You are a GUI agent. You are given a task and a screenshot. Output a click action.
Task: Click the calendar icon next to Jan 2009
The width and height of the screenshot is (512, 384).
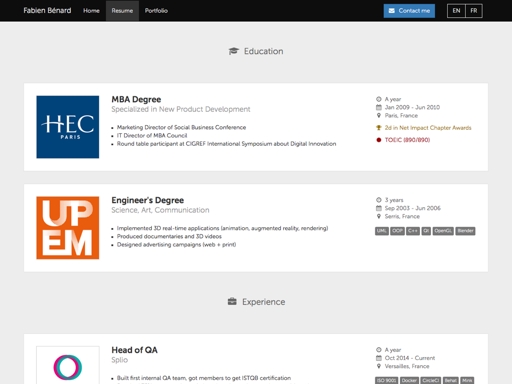(x=379, y=107)
